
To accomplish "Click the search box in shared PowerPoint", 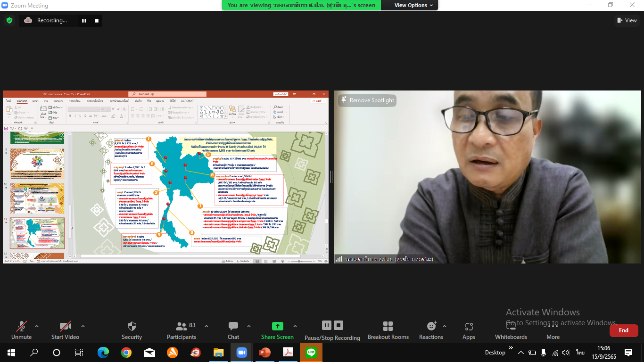I will (x=167, y=94).
